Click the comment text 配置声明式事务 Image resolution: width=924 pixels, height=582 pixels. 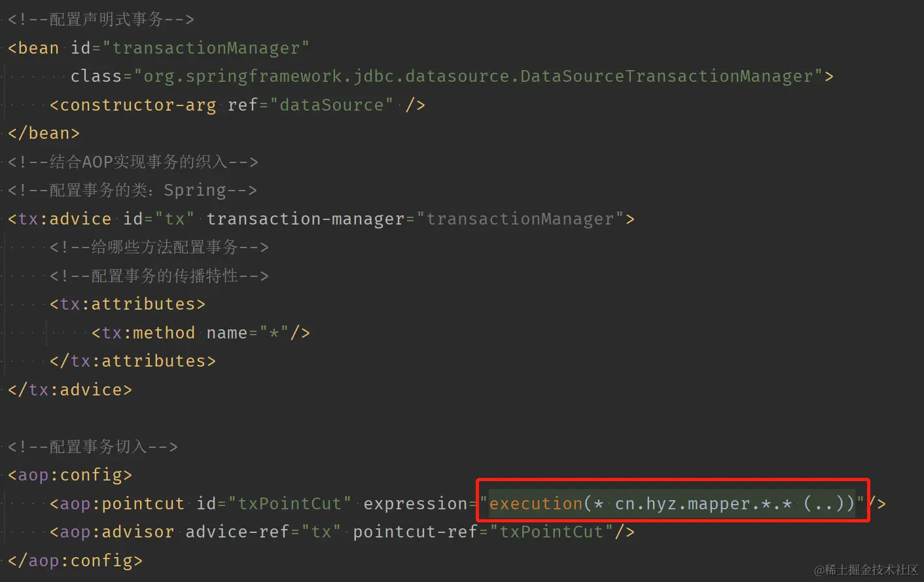coord(106,19)
